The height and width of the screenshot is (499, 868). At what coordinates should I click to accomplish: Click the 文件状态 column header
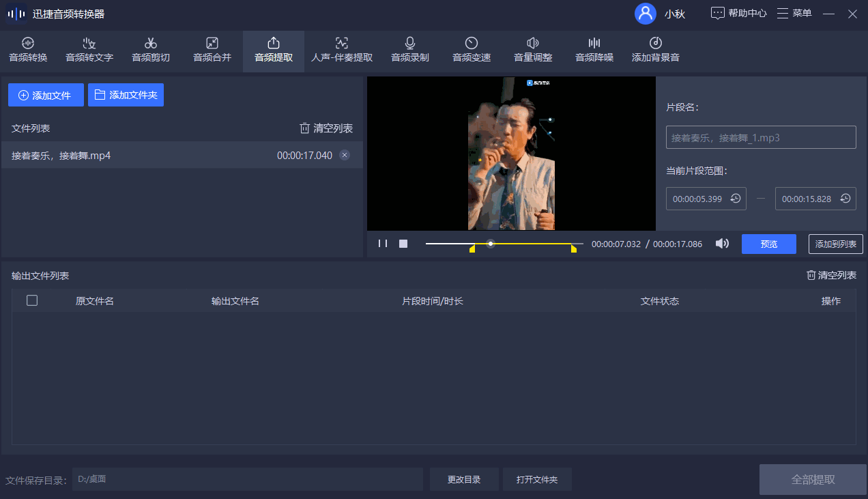(x=660, y=301)
